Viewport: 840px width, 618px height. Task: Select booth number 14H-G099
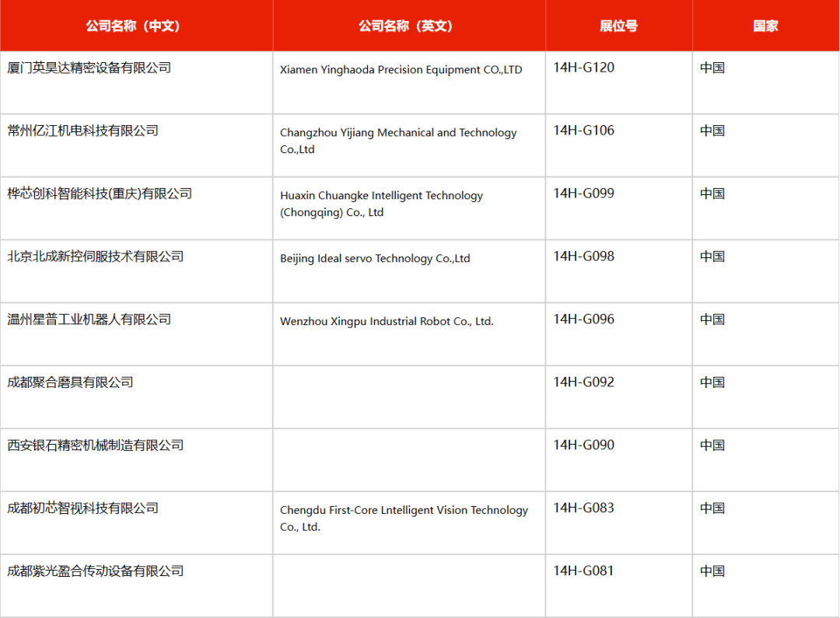(x=584, y=194)
